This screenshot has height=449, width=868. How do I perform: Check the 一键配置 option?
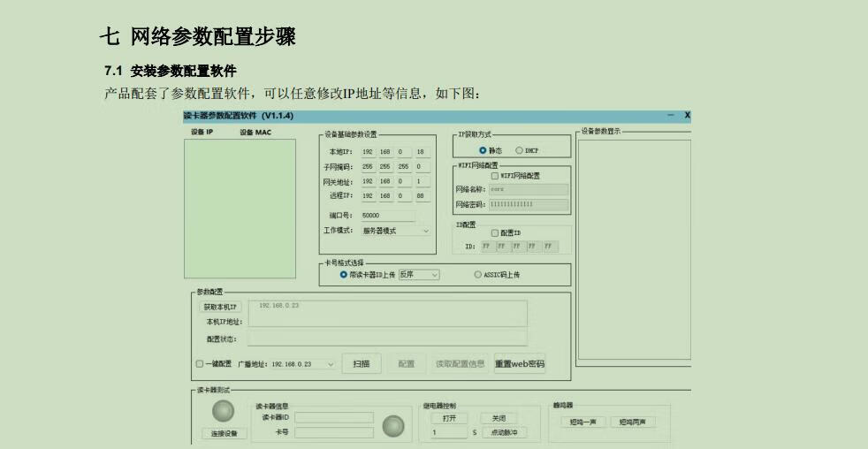click(199, 363)
